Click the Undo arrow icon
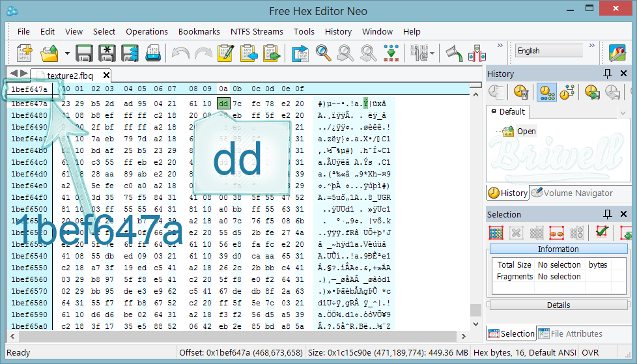Screen dimensions: 637x364 tap(180, 53)
